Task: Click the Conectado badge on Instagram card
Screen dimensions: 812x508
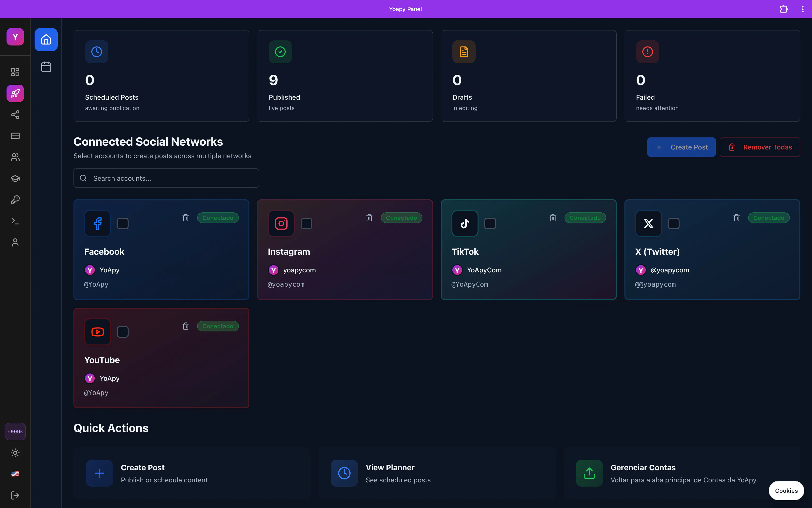Action: coord(401,218)
